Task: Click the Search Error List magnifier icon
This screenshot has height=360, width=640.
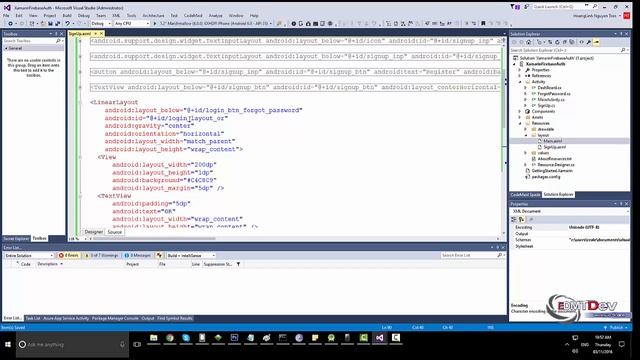Action: [500, 256]
